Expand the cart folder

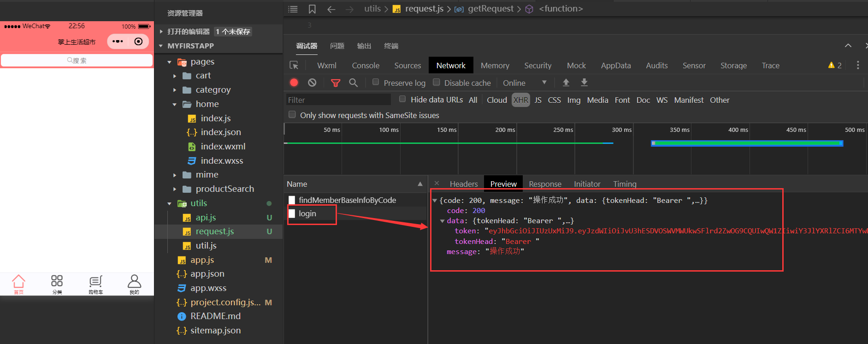(x=174, y=76)
